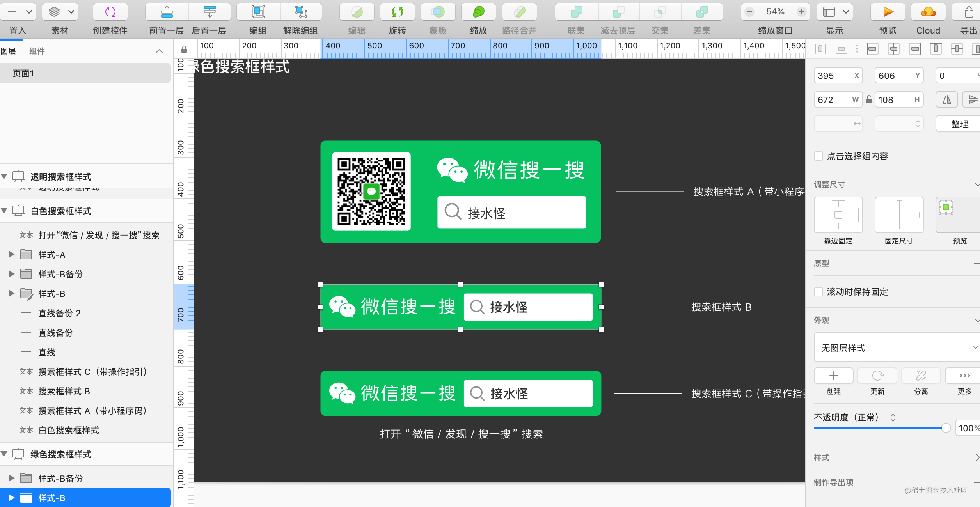Align top edges in inspector
Screen dimensions: 980x507
(936, 49)
